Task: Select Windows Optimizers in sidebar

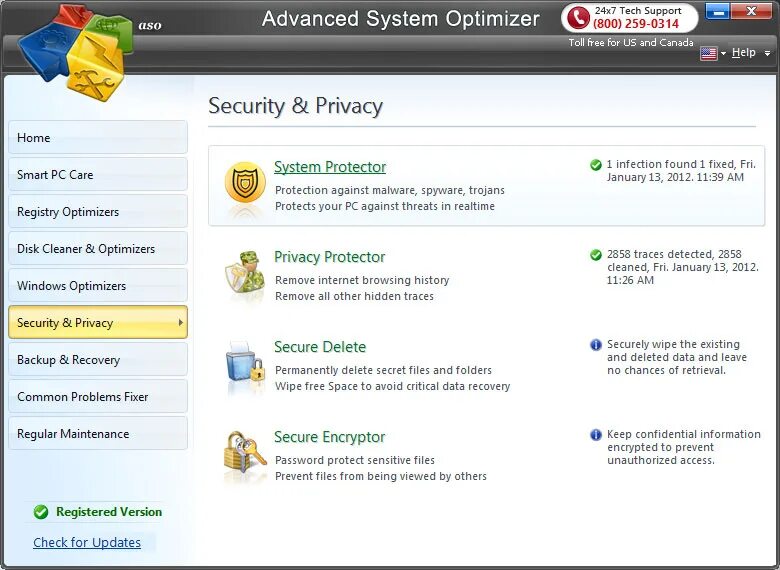Action: tap(98, 285)
